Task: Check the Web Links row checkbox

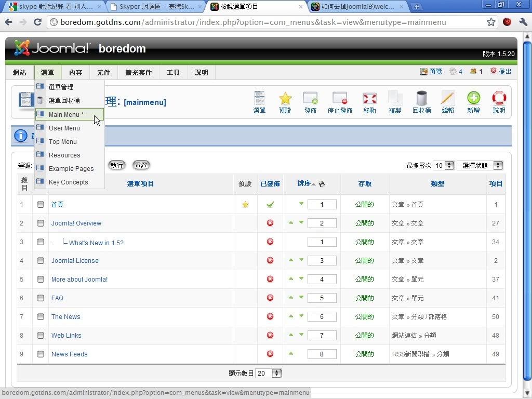Action: point(41,335)
